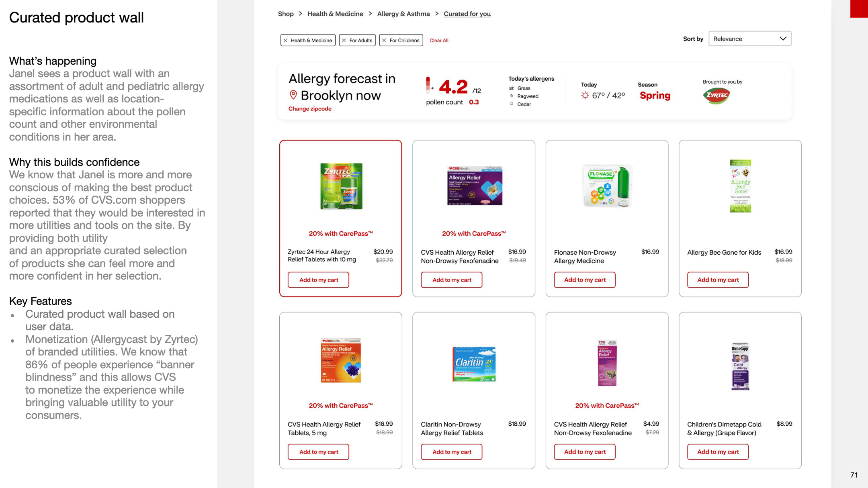868x488 pixels.
Task: Click the Clear All filters link
Action: [x=439, y=40]
